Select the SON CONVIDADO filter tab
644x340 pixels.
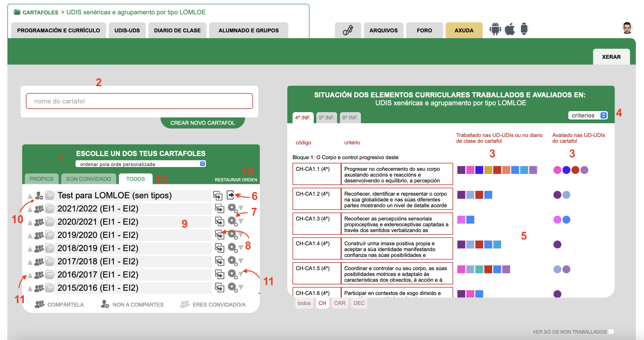88,179
